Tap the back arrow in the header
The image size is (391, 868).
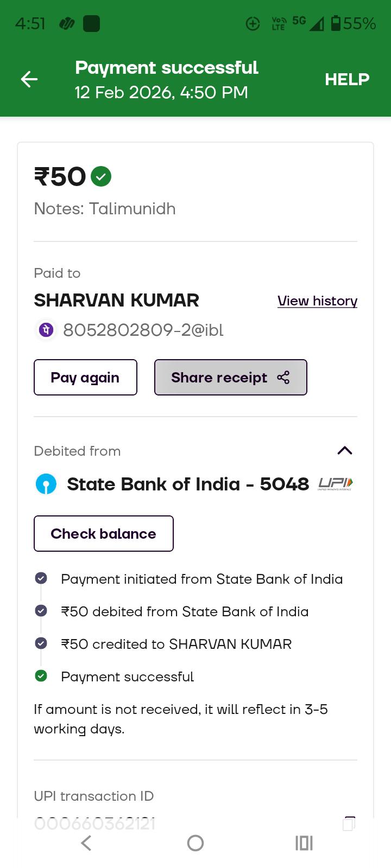click(x=29, y=79)
